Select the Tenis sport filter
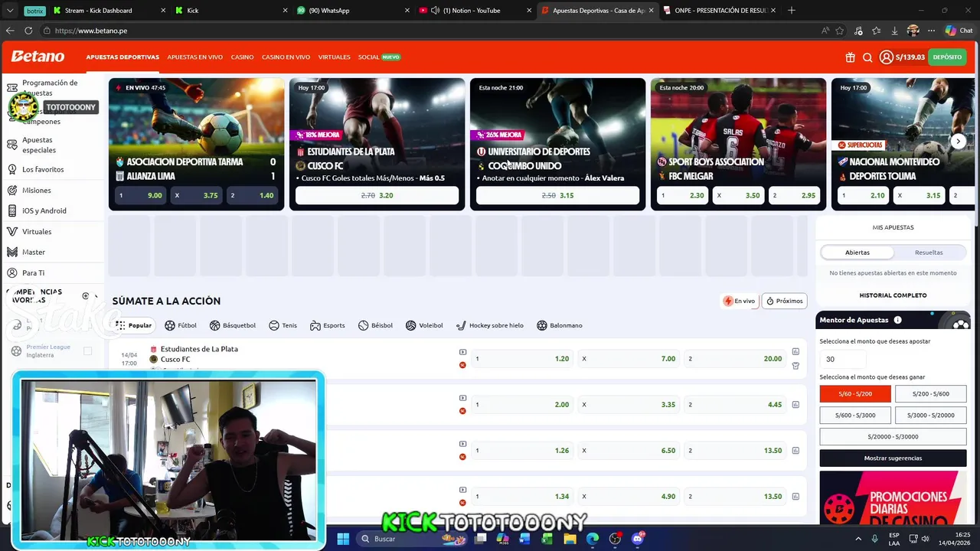Image resolution: width=980 pixels, height=551 pixels. tap(283, 325)
